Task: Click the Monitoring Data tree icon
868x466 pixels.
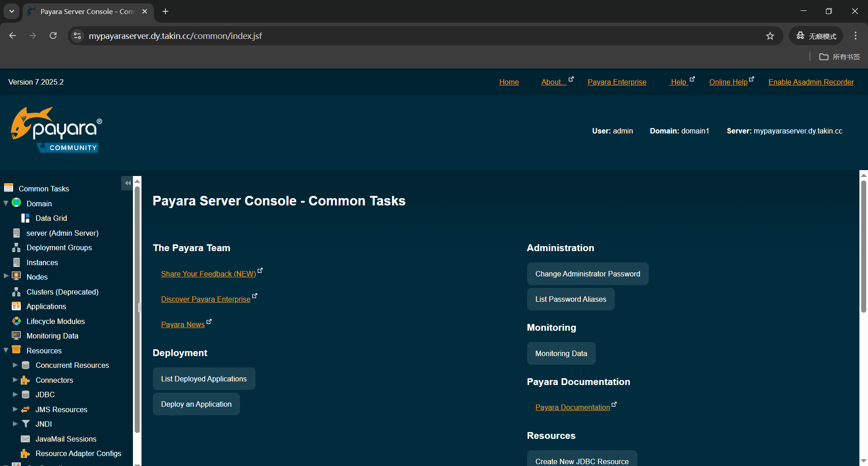Action: (x=17, y=336)
